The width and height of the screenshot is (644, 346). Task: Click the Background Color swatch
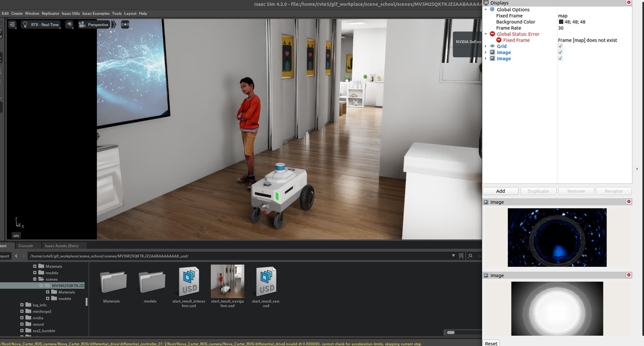pyautogui.click(x=561, y=22)
